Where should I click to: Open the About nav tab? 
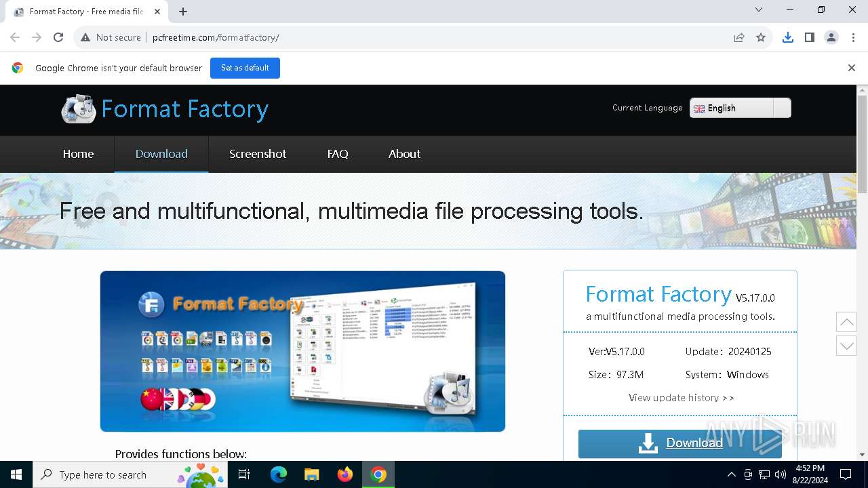pyautogui.click(x=404, y=154)
